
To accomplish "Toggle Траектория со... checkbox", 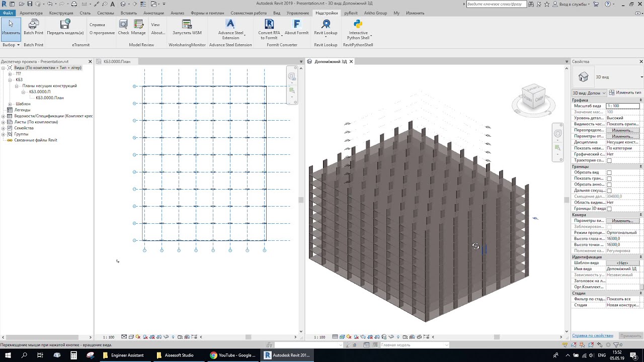I will [609, 160].
